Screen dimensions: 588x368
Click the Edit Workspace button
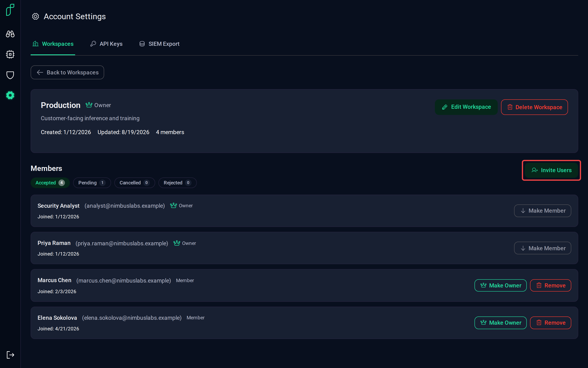[x=466, y=107]
